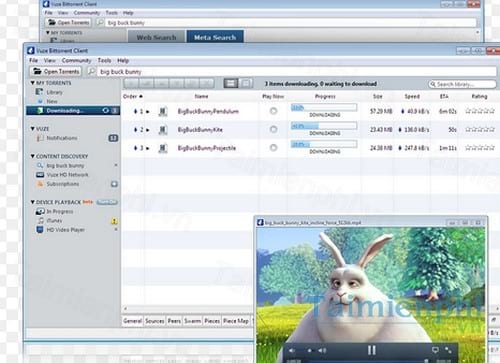Mute the video player sound

pos(292,350)
